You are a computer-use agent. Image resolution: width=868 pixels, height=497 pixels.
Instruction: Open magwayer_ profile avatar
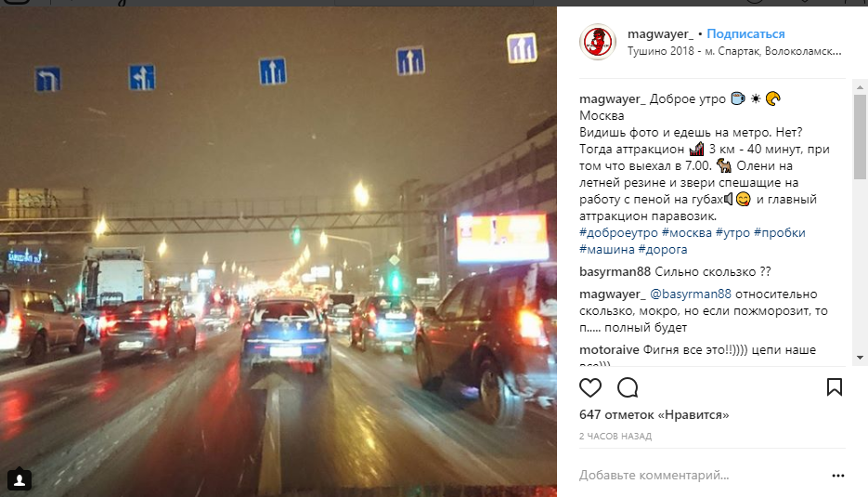pos(598,42)
